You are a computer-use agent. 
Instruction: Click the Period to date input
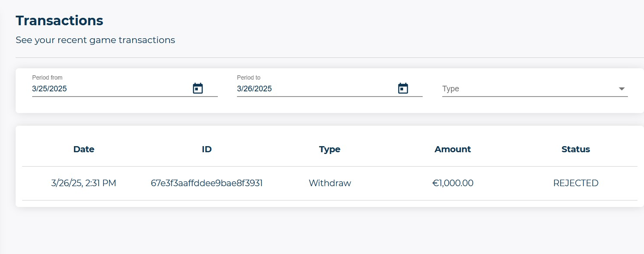(313, 89)
